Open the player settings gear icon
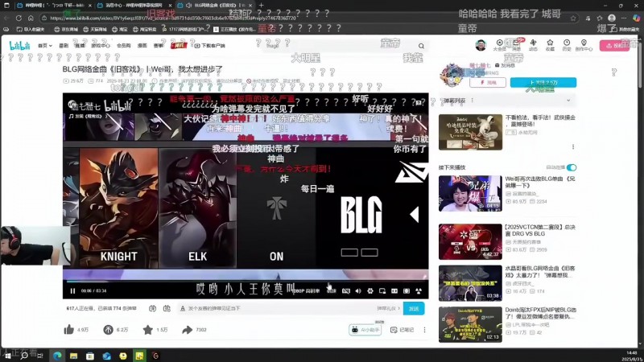644x362 pixels. click(370, 291)
